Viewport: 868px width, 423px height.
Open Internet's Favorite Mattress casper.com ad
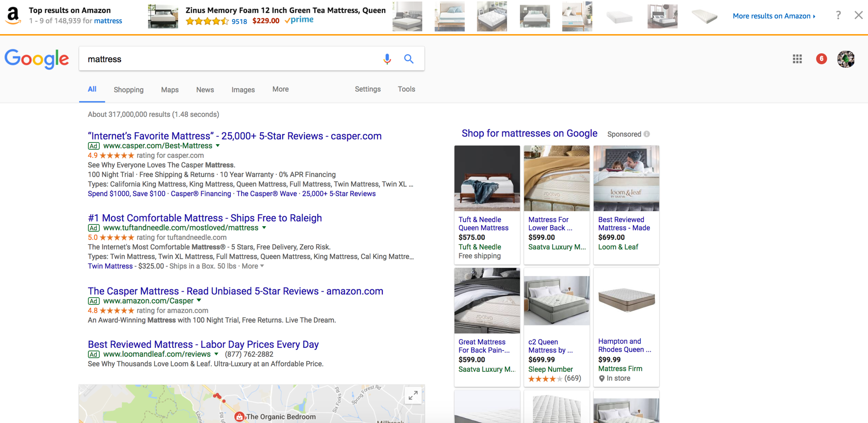click(235, 136)
